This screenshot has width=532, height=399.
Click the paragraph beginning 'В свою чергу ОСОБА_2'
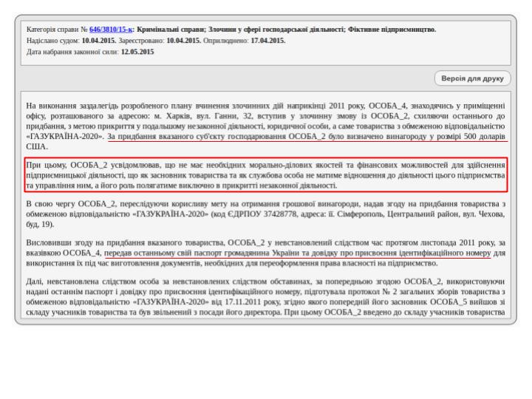[x=265, y=213]
